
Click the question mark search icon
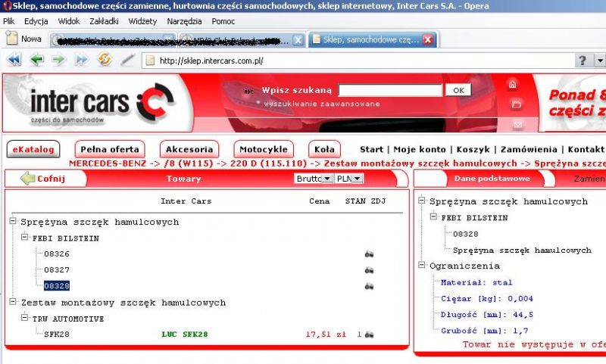583,61
